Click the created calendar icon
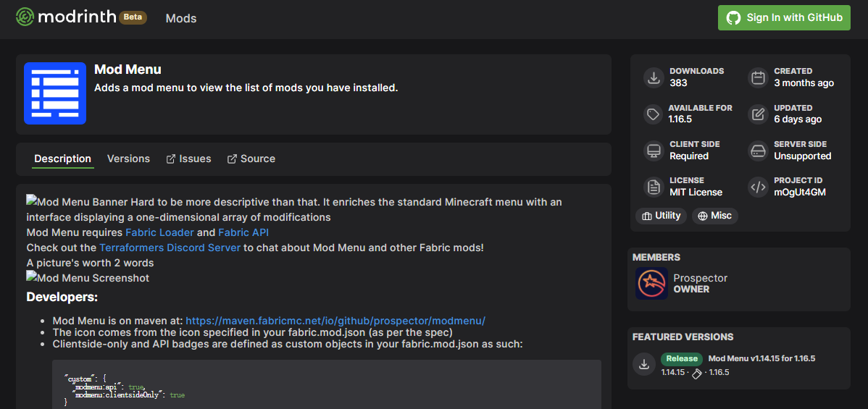This screenshot has width=868, height=409. (758, 77)
